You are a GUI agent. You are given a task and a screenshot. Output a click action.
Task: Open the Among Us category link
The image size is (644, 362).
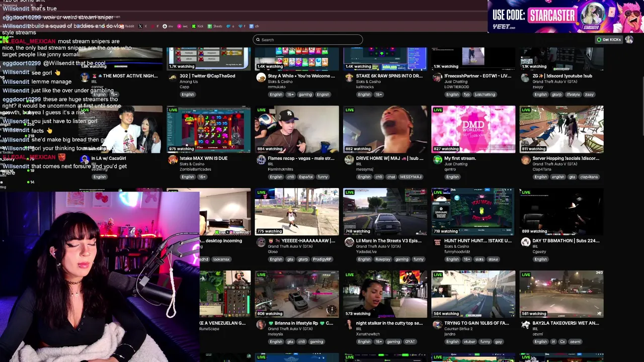(x=189, y=81)
